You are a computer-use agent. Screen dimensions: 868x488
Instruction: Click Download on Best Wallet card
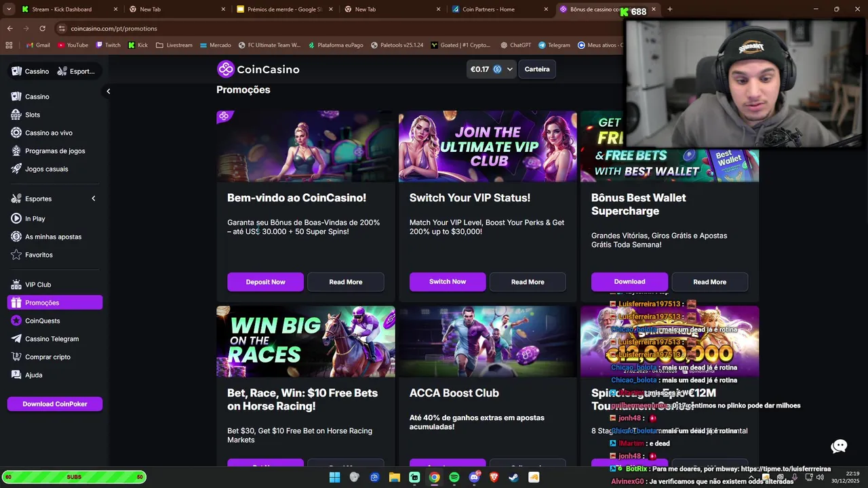tap(629, 282)
